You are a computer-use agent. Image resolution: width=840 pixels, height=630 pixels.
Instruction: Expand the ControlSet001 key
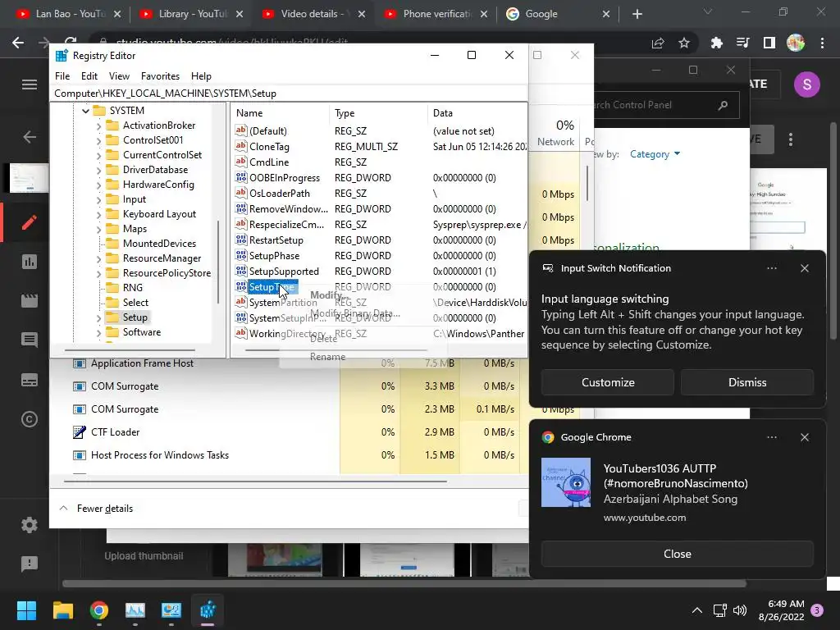click(x=98, y=141)
